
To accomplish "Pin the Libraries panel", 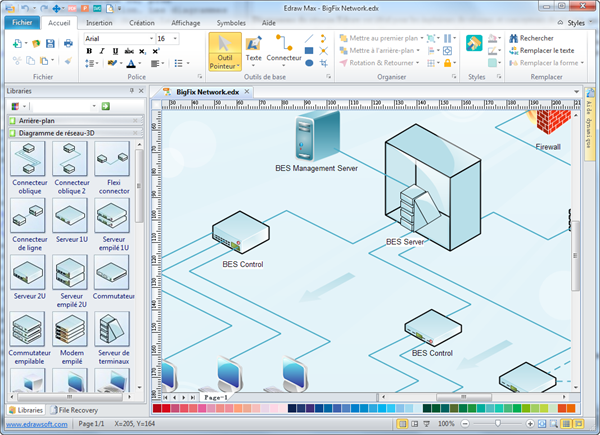I will click(x=132, y=91).
